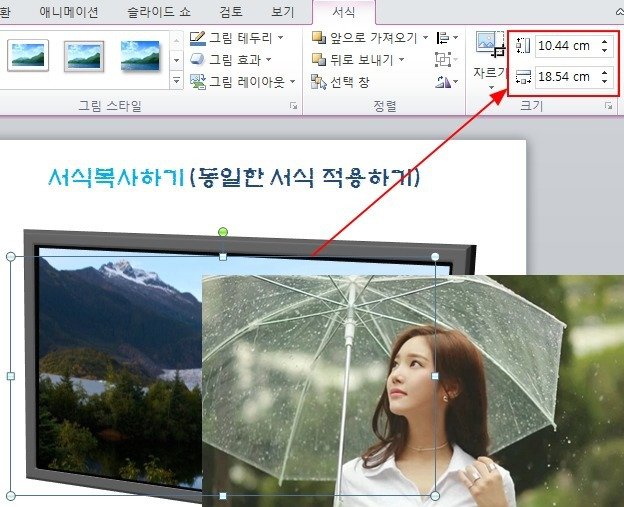The height and width of the screenshot is (507, 624).
Task: Open the align objects menu
Action: 447,38
